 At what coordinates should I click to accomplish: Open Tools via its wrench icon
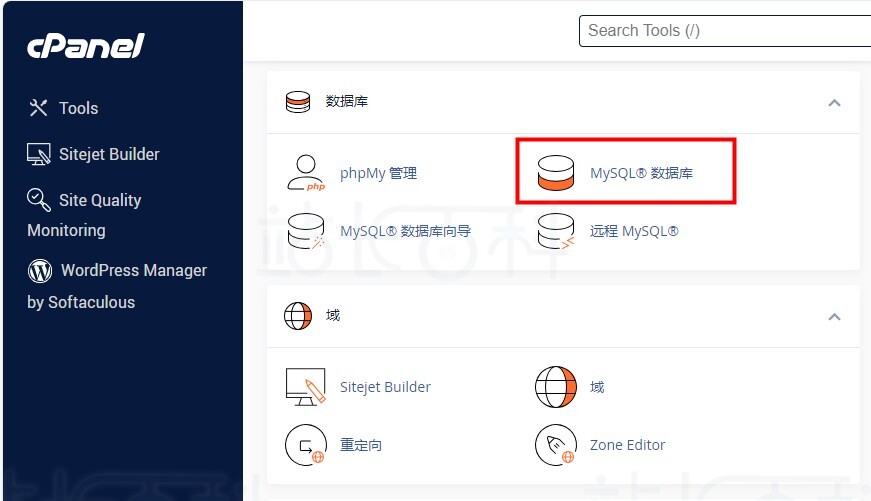pyautogui.click(x=38, y=108)
